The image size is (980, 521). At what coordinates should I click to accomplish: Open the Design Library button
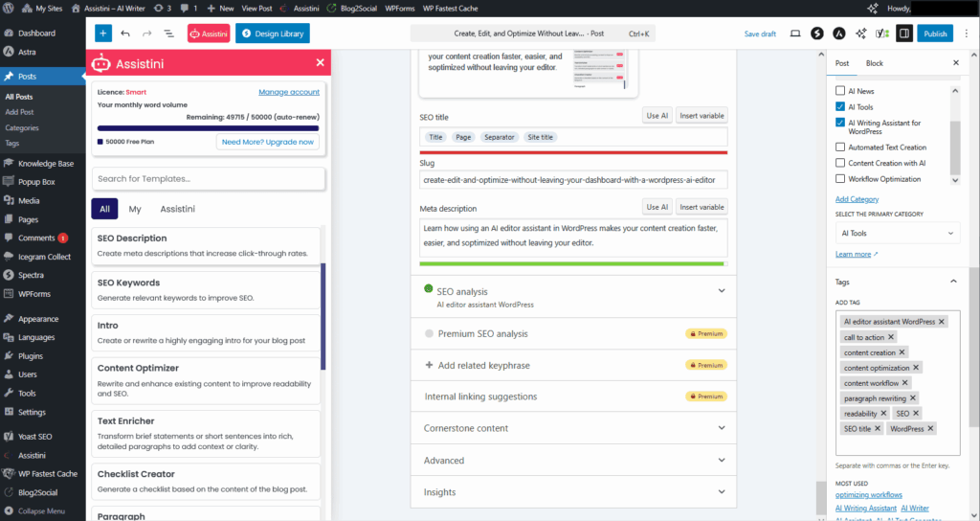tap(273, 34)
